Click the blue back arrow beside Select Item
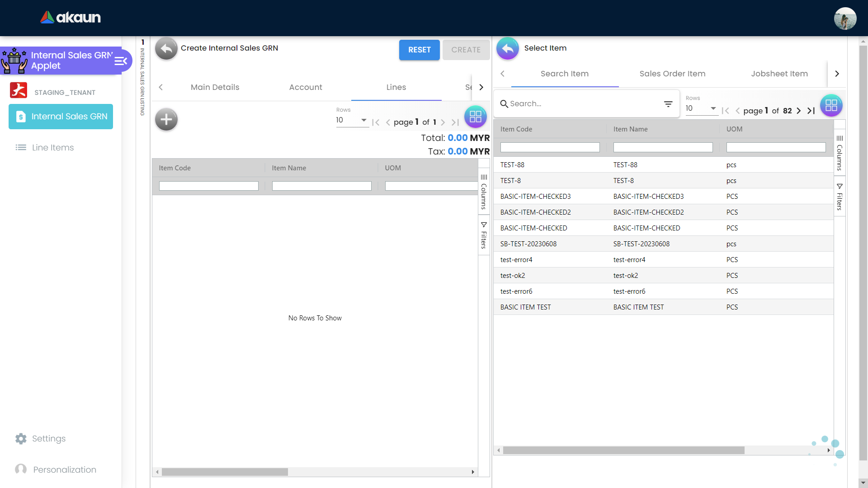This screenshot has width=868, height=488. click(x=508, y=49)
